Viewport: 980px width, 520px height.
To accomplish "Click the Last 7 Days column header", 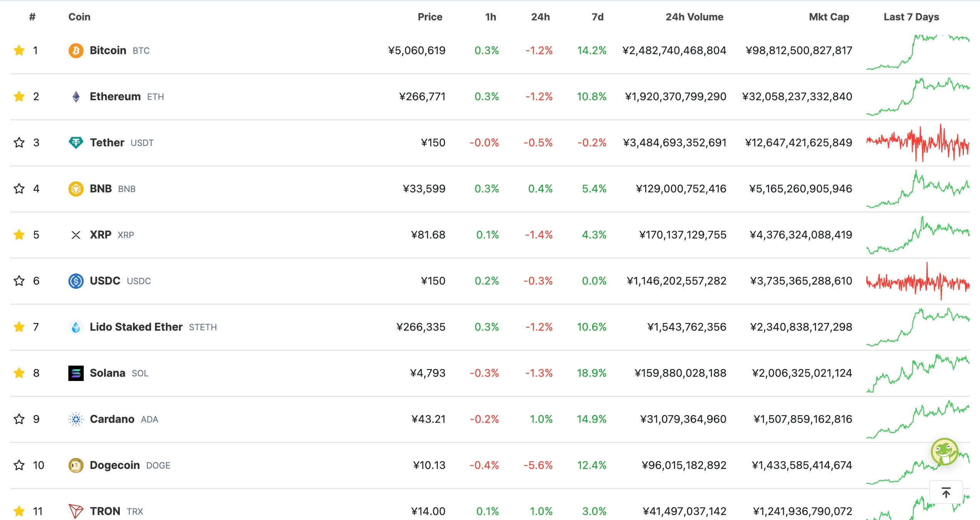I will [911, 17].
